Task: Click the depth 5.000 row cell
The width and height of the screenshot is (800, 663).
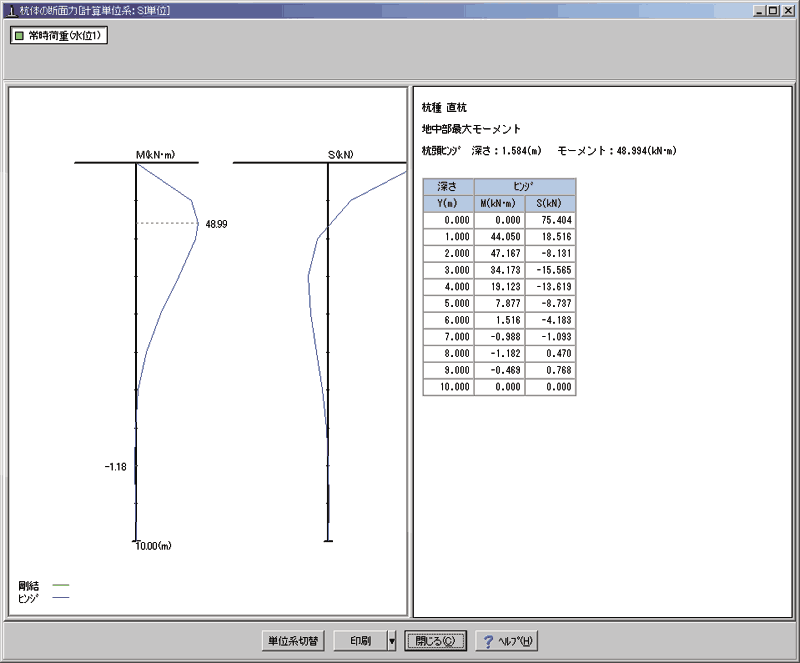Action: (x=448, y=304)
